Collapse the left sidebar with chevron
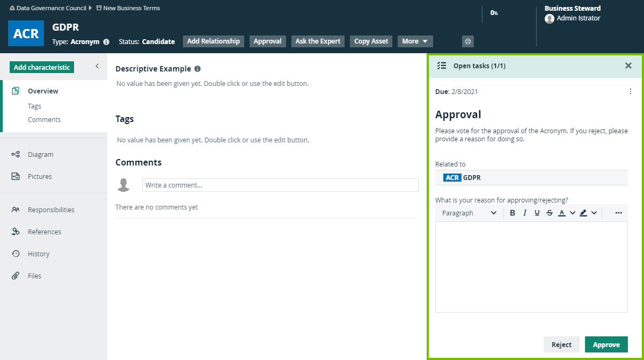Screen dimensions: 644x360 pos(97,66)
